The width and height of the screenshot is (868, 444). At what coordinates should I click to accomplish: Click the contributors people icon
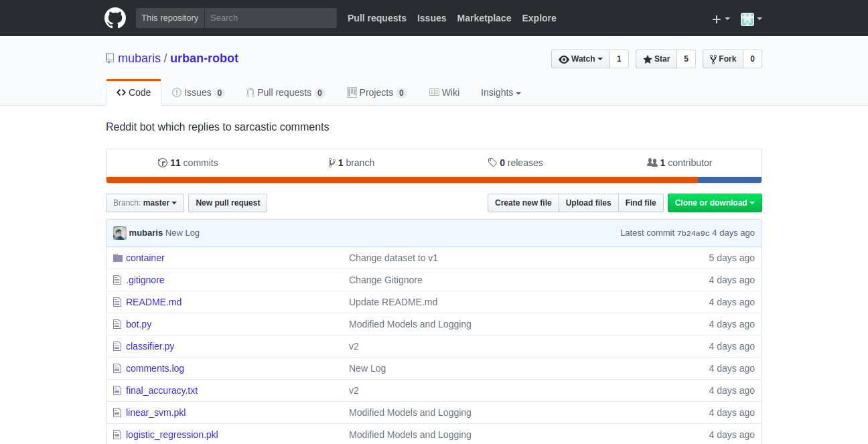pos(652,163)
